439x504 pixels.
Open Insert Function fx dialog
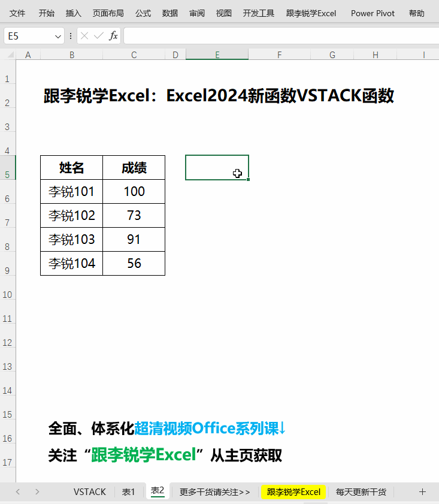point(113,36)
